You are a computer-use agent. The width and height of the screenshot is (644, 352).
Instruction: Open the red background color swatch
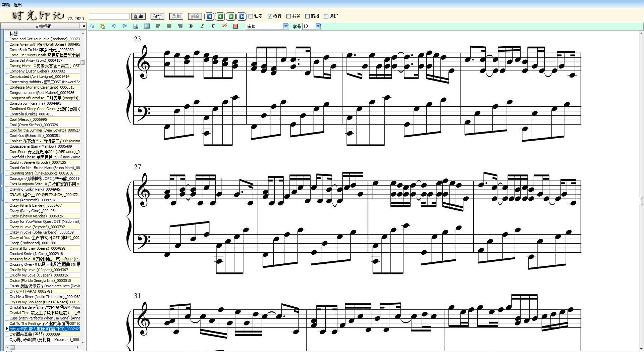click(x=235, y=26)
